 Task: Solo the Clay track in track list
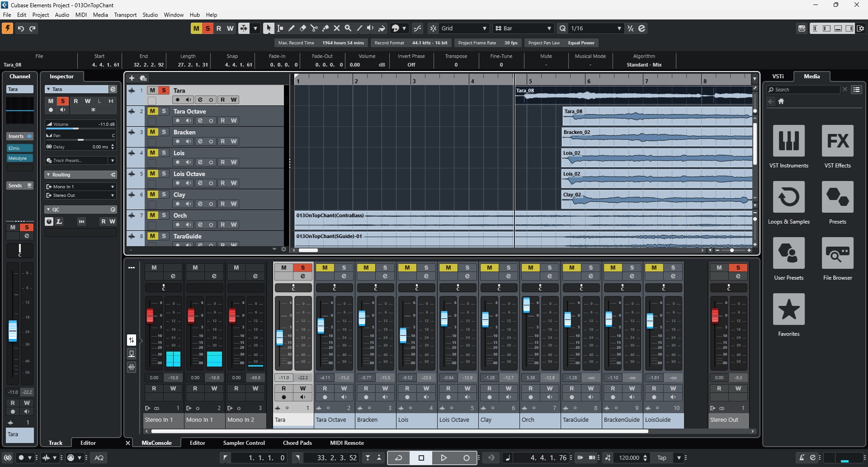click(x=164, y=195)
